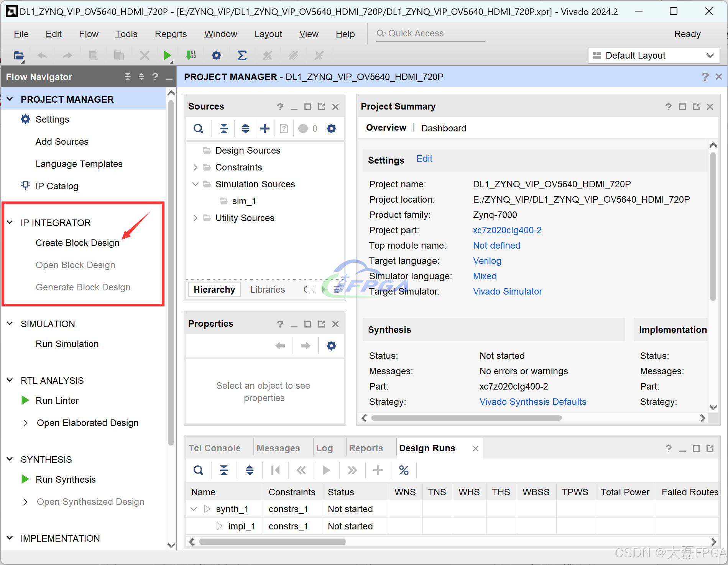728x565 pixels.
Task: Collapse the PROJECT MANAGER section
Action: tap(10, 99)
